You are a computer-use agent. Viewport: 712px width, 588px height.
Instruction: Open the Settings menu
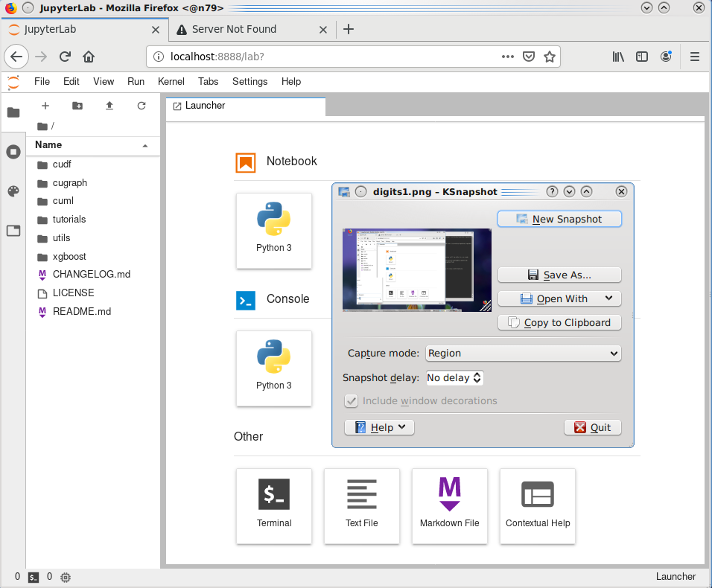click(x=249, y=82)
